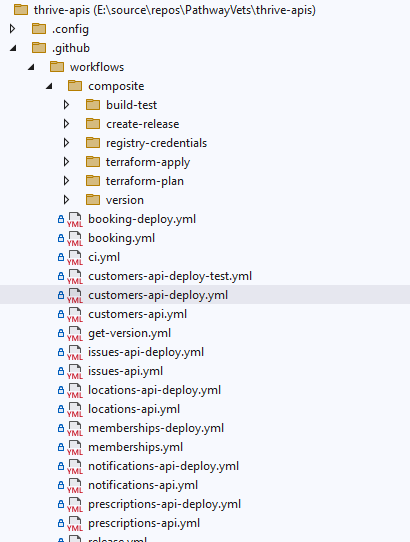This screenshot has width=410, height=542.
Task: Click YML icon of customers-api-deploy.yml
Action: 75,296
